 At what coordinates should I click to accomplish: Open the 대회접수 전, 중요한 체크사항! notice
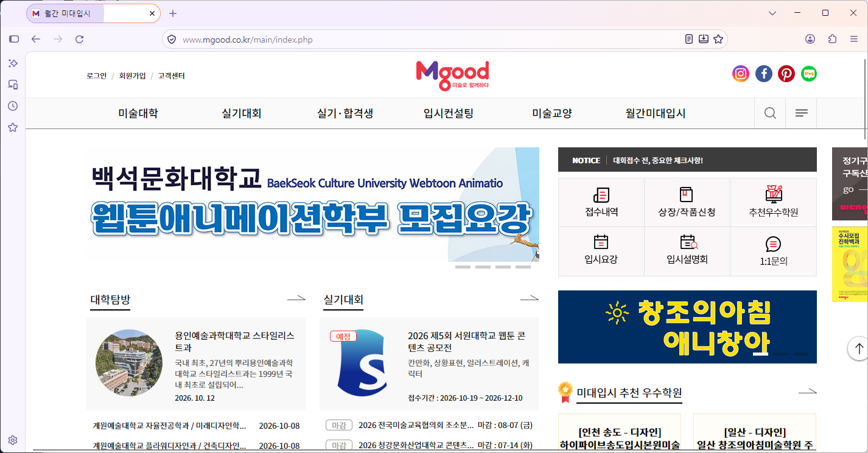pos(658,161)
